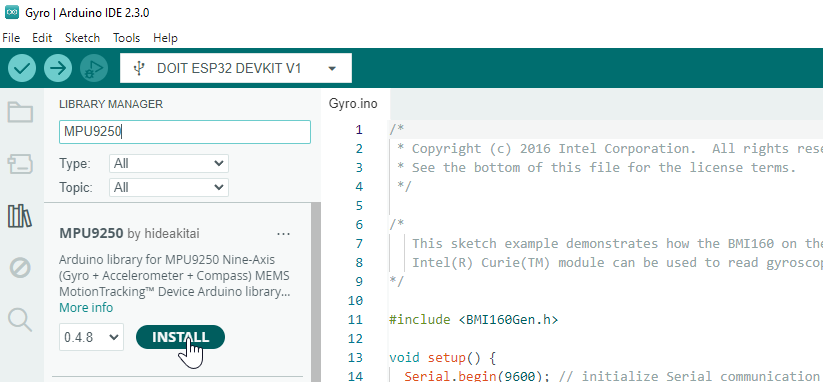Click line number 13 in the gutter
This screenshot has width=823, height=382.
355,358
